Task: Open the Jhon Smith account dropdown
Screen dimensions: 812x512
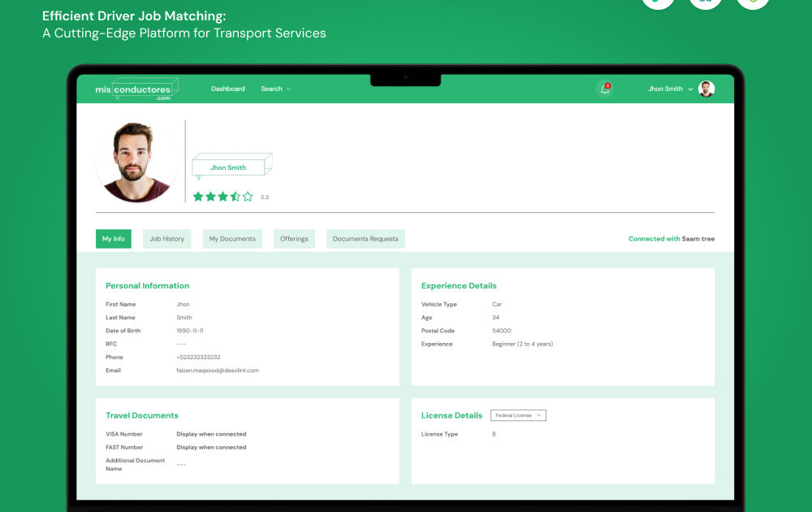Action: (x=670, y=89)
